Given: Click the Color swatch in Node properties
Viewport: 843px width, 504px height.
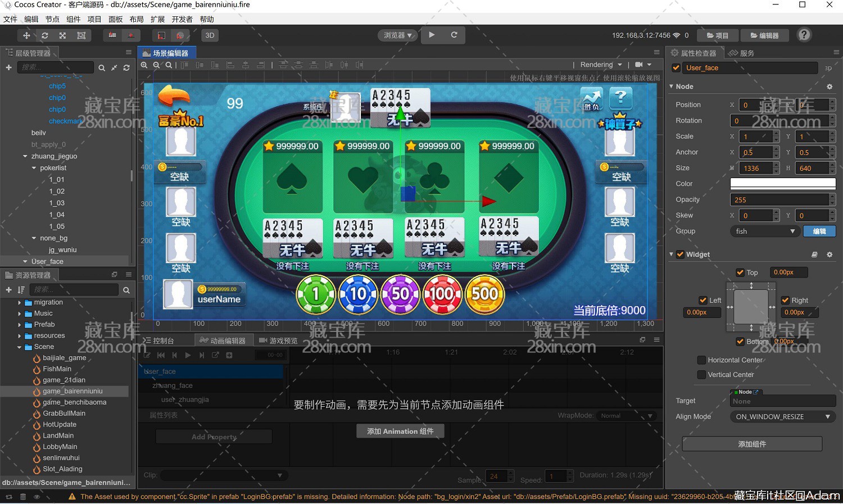Looking at the screenshot, I should coord(782,183).
